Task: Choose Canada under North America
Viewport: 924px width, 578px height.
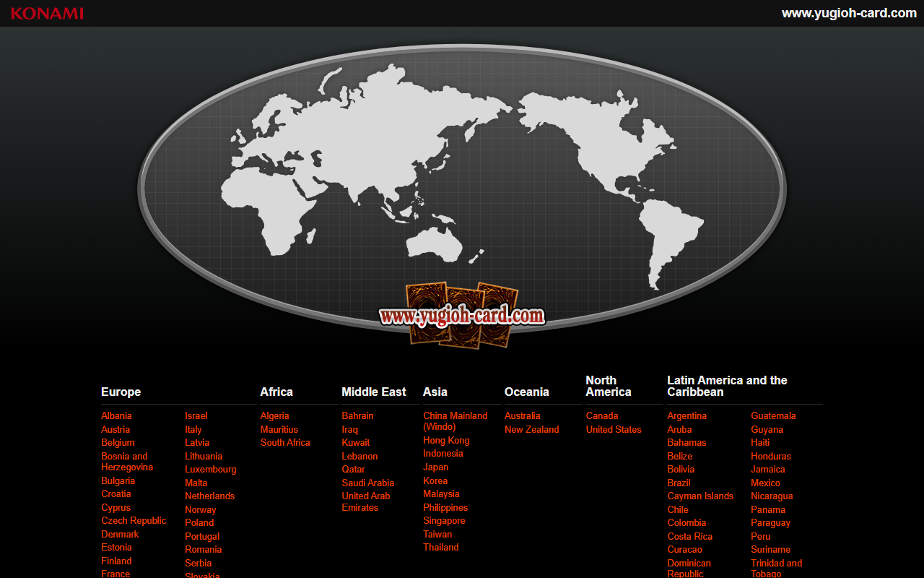Action: click(602, 415)
